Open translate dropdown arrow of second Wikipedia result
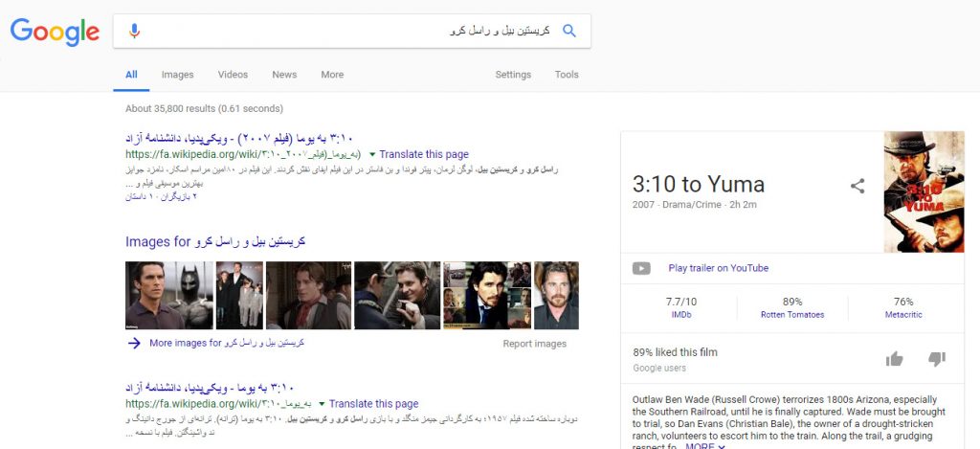Screen dimensions: 980x449 point(322,404)
